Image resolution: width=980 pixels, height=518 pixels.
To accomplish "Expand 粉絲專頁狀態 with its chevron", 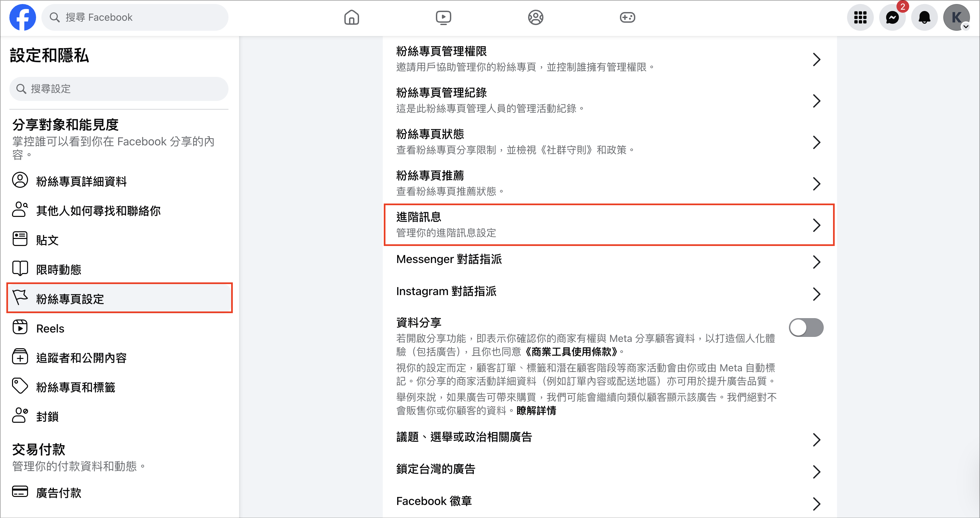I will (x=816, y=142).
